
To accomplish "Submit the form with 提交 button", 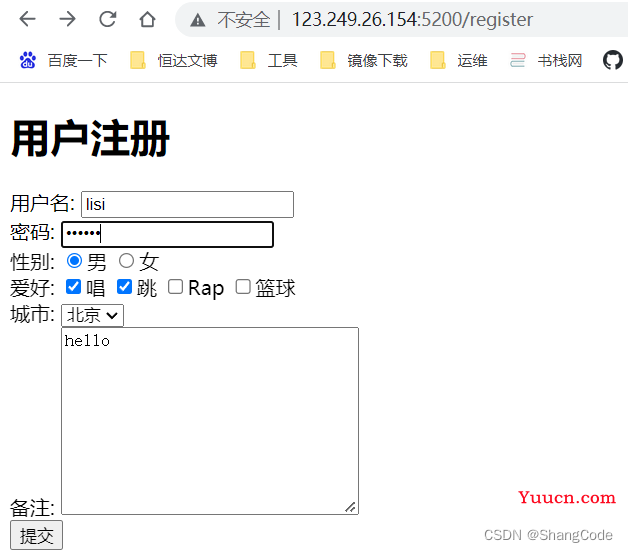I will tap(36, 535).
